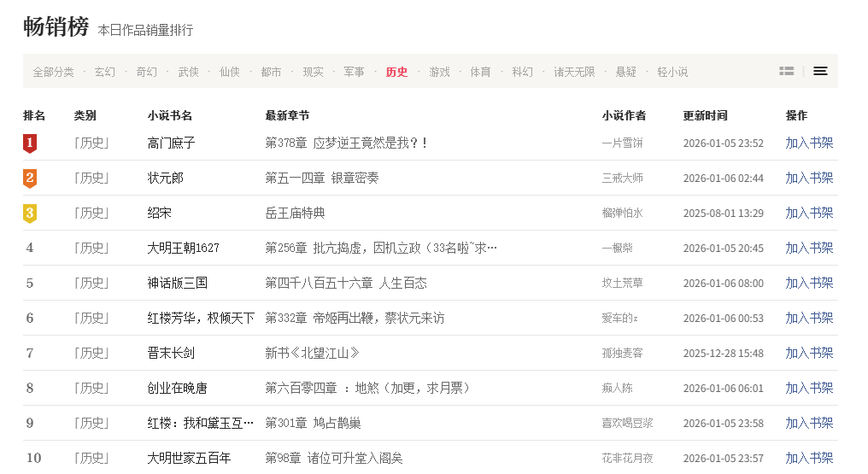
Task: Add 创业在晚唐 to bookshelf
Action: pyautogui.click(x=809, y=388)
